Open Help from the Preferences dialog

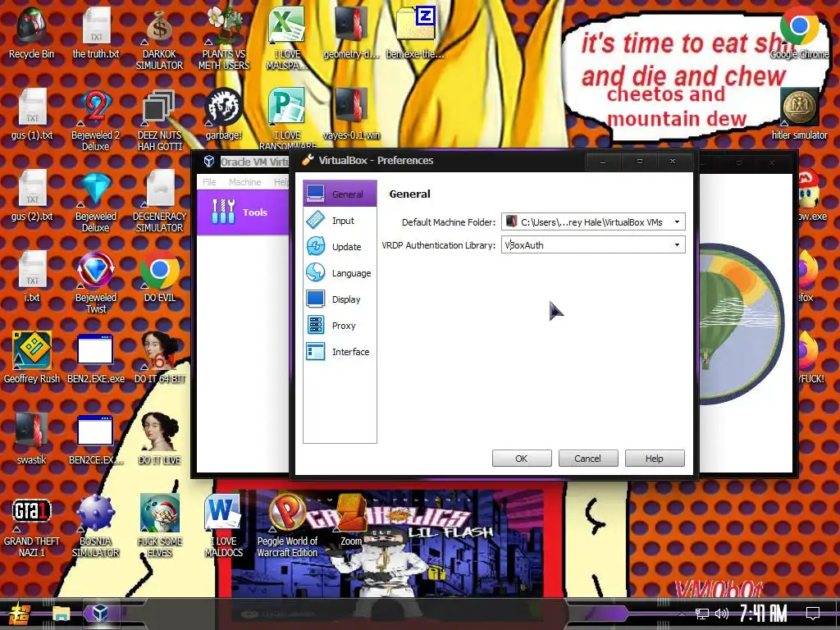(x=654, y=459)
